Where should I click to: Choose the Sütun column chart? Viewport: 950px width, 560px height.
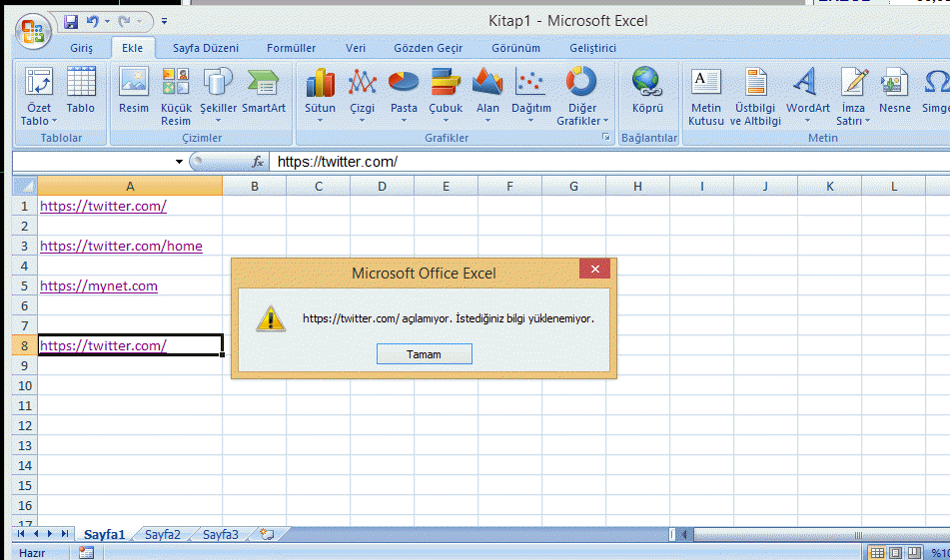320,96
